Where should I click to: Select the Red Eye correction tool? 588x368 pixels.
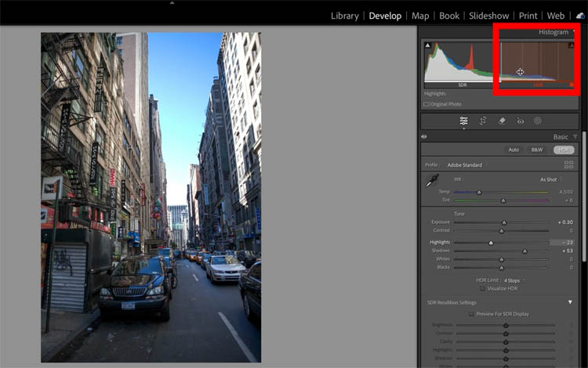point(519,121)
